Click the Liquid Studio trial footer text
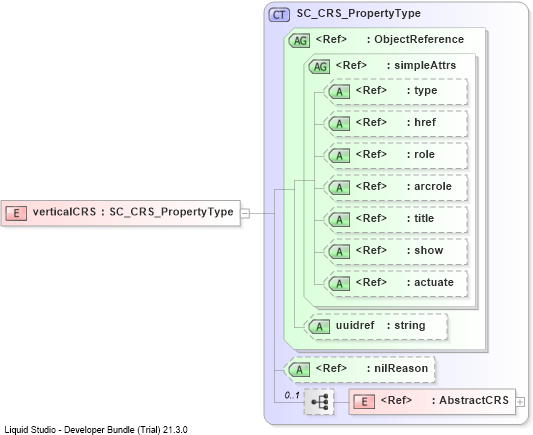Image resolution: width=533 pixels, height=435 pixels. tap(96, 430)
